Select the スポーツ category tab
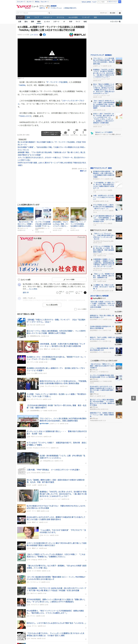This screenshot has height=644, width=138. tap(56, 22)
